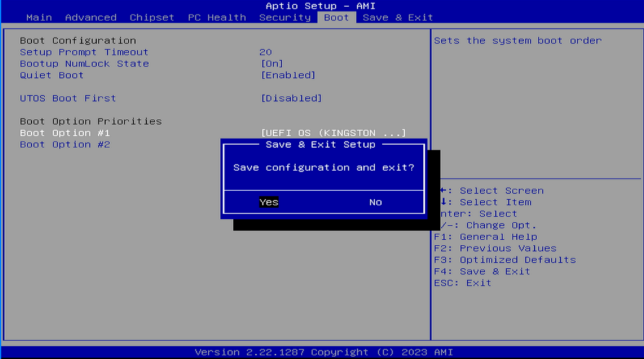The width and height of the screenshot is (644, 359).
Task: Change UTOS Boot First [Disabled] value
Action: tap(291, 98)
